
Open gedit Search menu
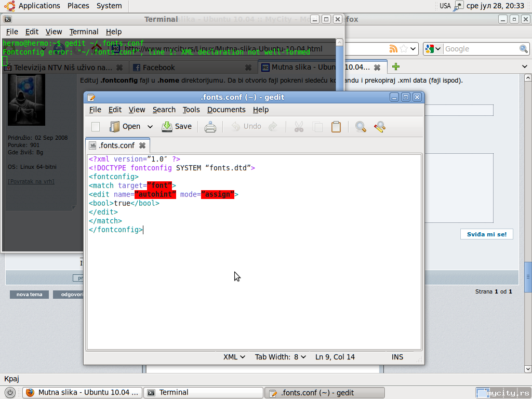tap(164, 110)
